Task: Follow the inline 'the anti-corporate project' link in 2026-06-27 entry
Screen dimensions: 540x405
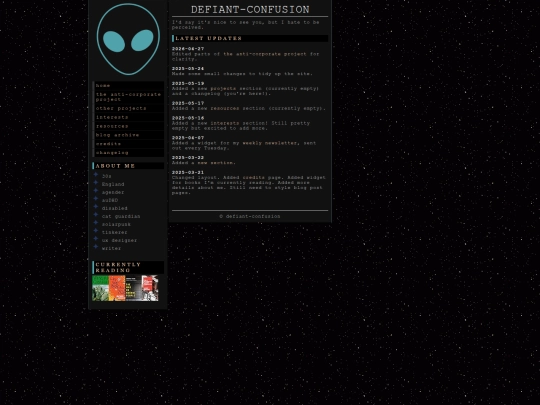Action: (264, 54)
